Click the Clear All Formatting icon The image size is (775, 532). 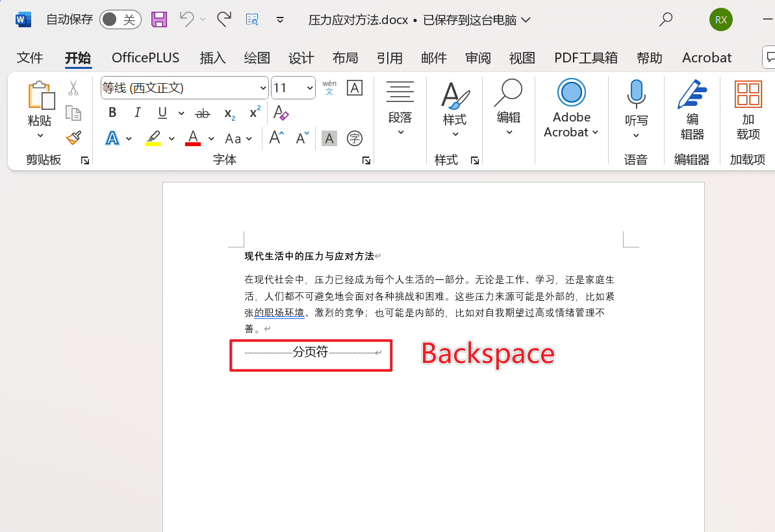[x=280, y=113]
